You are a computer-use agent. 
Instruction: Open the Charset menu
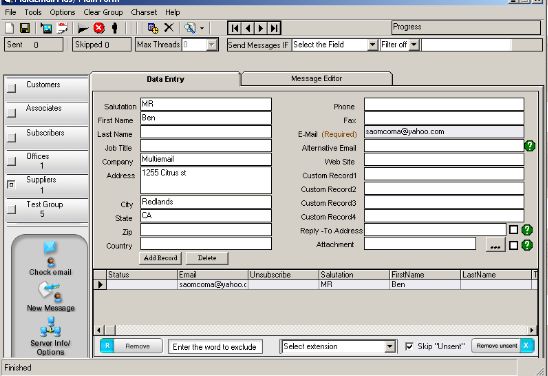tap(144, 12)
